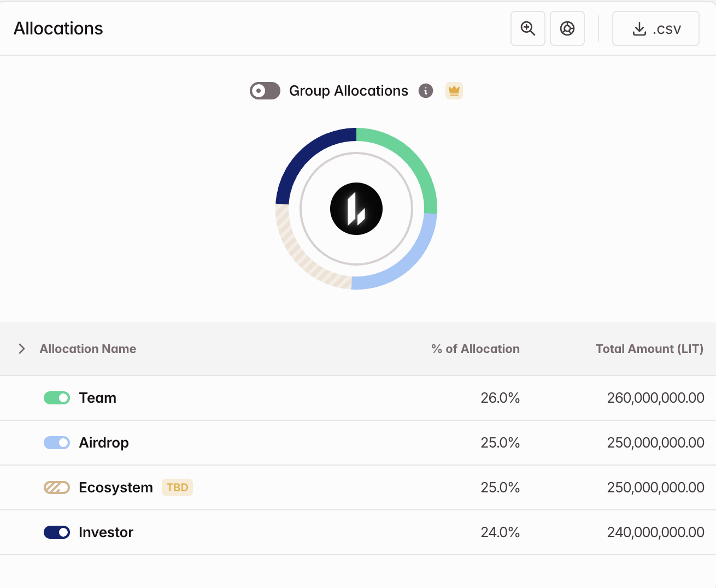The height and width of the screenshot is (588, 716).
Task: Enable the Group Allocations toggle
Action: pos(265,91)
